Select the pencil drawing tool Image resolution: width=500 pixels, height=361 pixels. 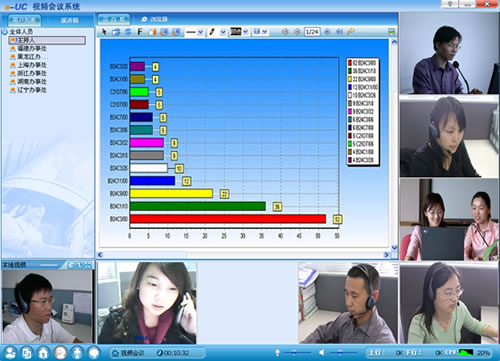coord(211,32)
